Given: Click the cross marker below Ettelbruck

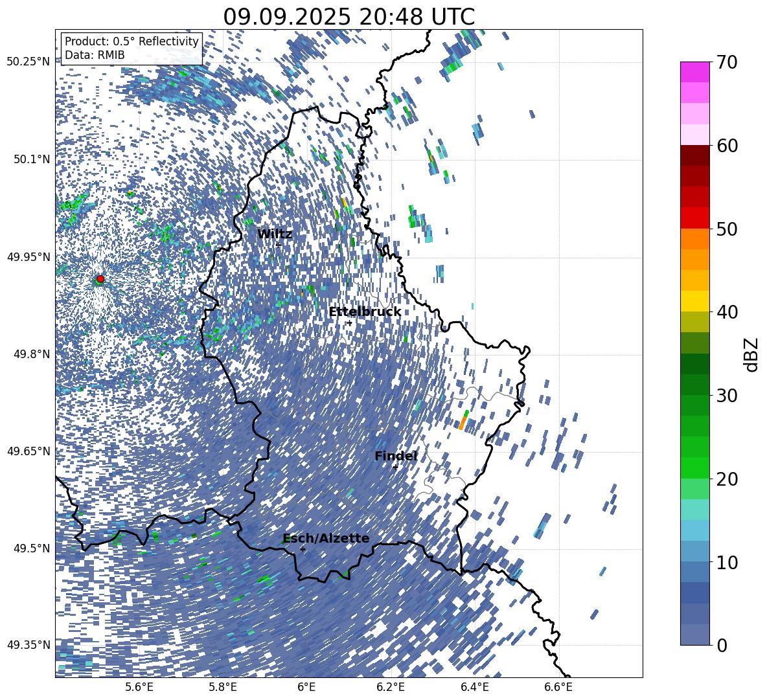Looking at the screenshot, I should [349, 323].
